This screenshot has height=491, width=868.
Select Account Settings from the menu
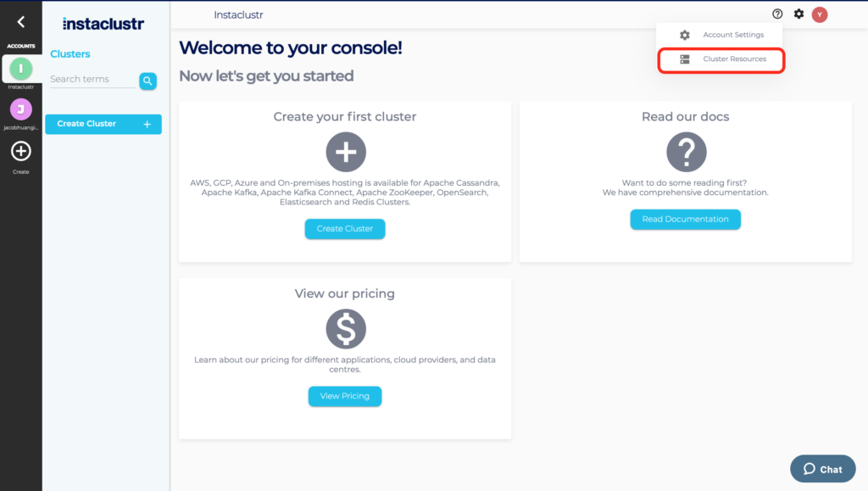(732, 35)
